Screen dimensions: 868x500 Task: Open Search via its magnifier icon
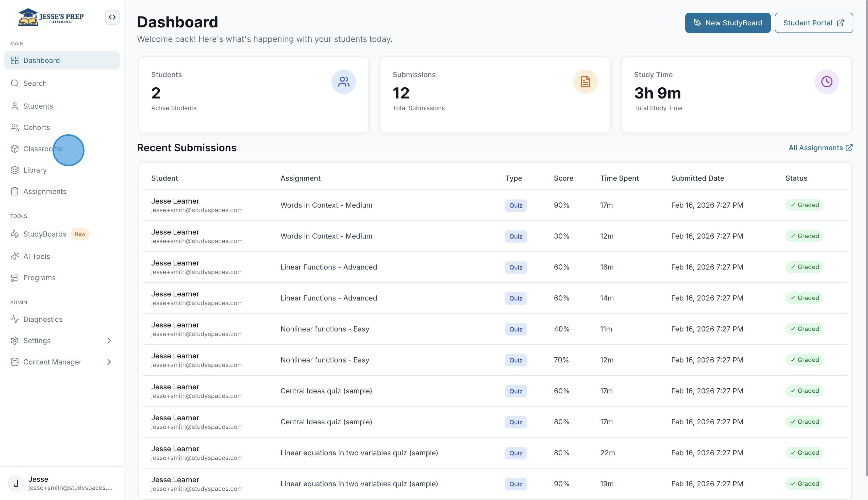point(14,84)
